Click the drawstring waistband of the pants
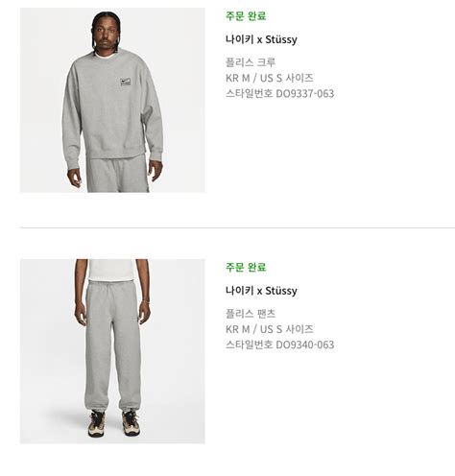The image size is (455, 476). (x=112, y=284)
